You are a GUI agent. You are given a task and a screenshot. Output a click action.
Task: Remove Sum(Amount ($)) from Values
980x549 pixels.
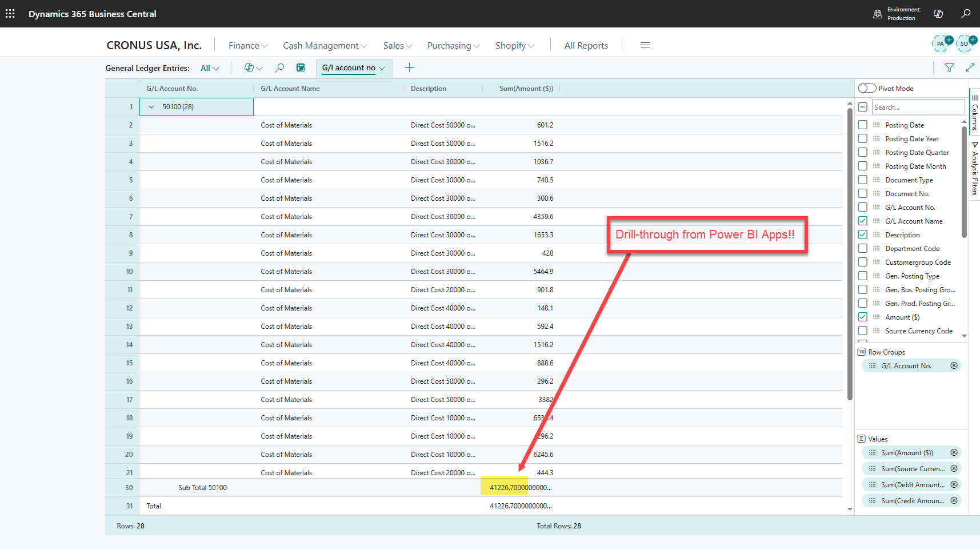954,453
